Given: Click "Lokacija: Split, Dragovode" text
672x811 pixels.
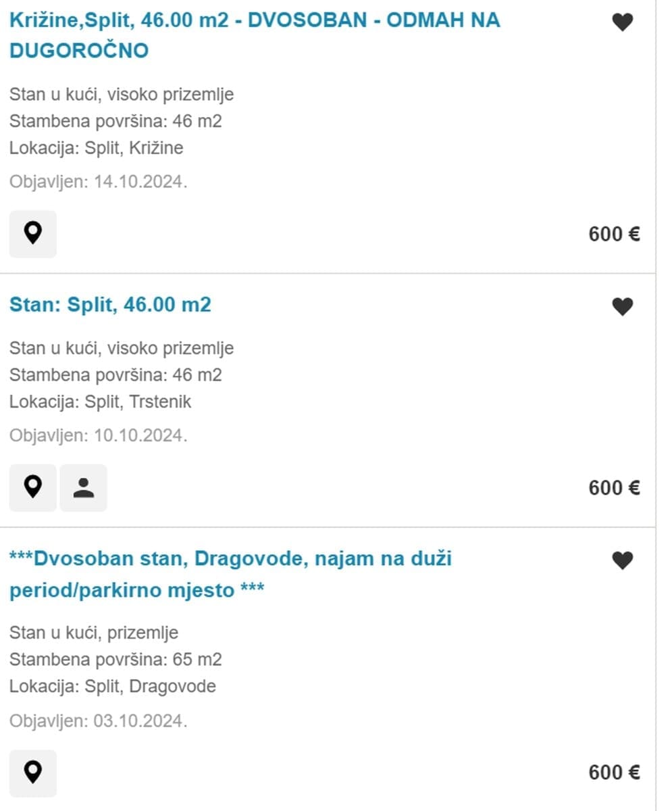Looking at the screenshot, I should pyautogui.click(x=112, y=687).
